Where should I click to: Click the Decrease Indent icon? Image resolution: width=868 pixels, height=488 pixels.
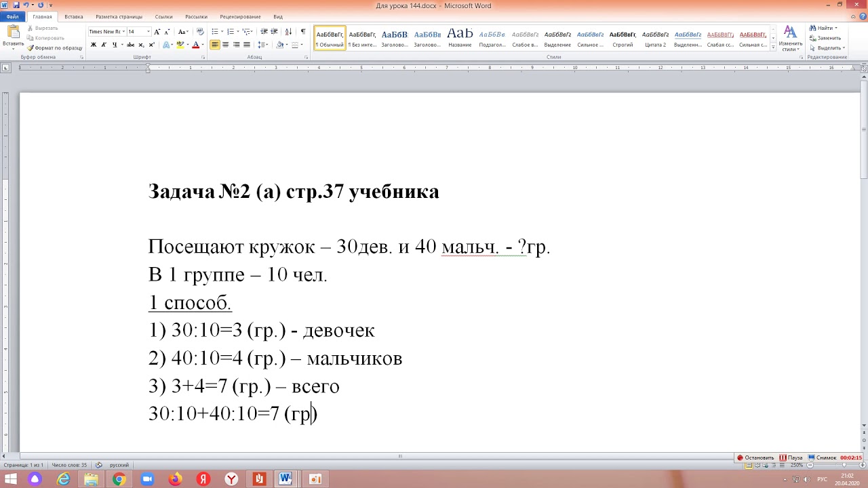264,32
